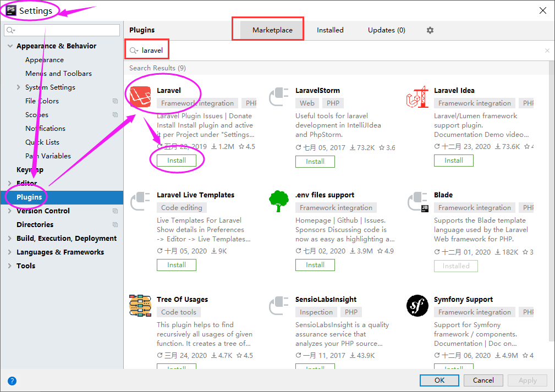Click the LaravelStorm plugin plug icon
The image size is (555, 392).
tap(279, 97)
